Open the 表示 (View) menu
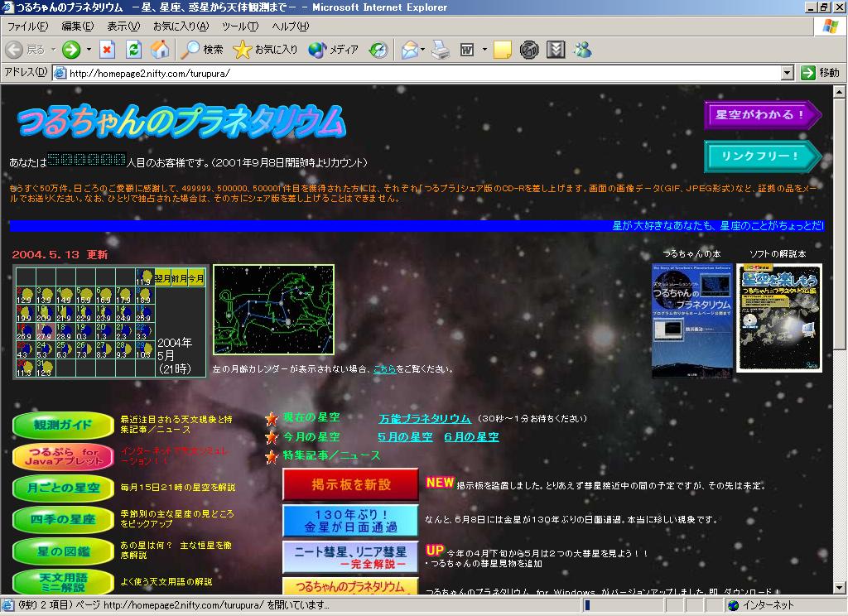Screen dimensions: 848x616 123,26
